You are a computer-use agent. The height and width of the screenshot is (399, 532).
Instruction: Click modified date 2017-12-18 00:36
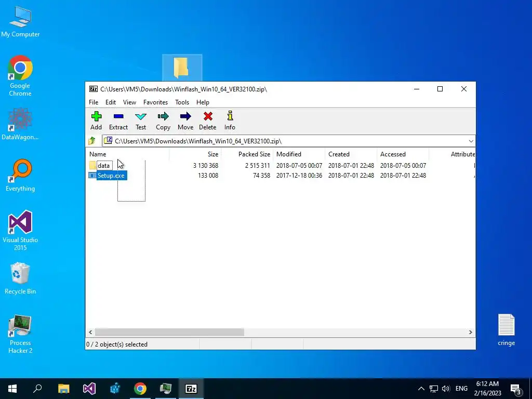299,176
